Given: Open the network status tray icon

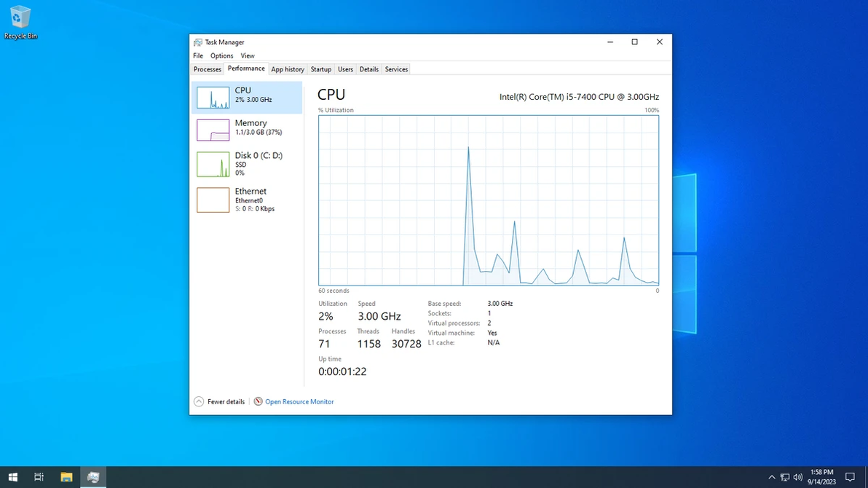Looking at the screenshot, I should pos(785,477).
